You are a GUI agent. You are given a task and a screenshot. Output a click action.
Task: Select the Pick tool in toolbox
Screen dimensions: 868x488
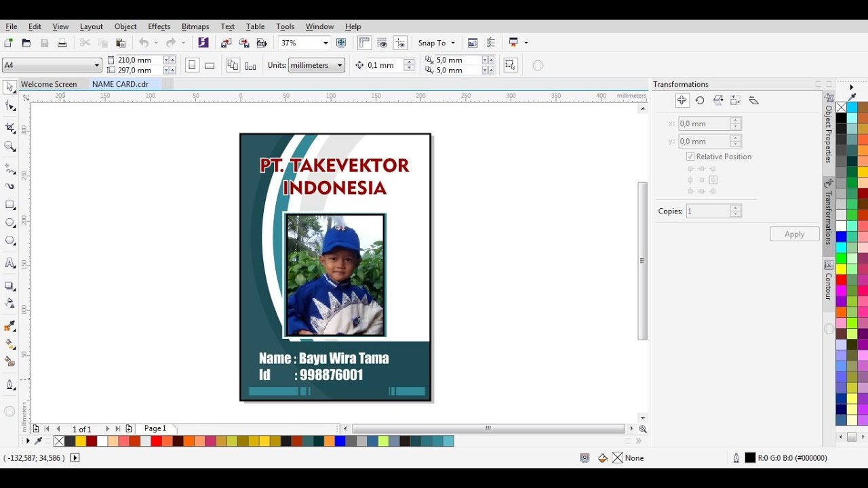tap(9, 87)
